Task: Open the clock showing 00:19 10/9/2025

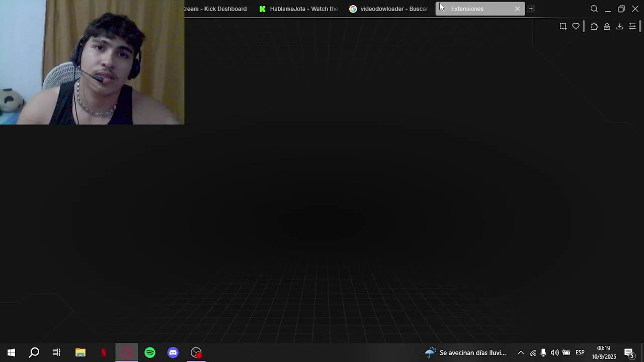Action: [x=604, y=352]
